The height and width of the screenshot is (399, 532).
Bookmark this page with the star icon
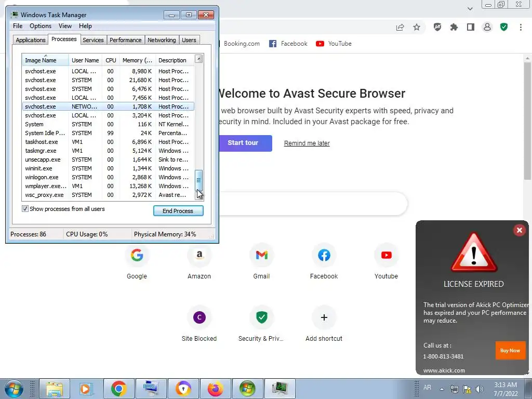pyautogui.click(x=417, y=27)
